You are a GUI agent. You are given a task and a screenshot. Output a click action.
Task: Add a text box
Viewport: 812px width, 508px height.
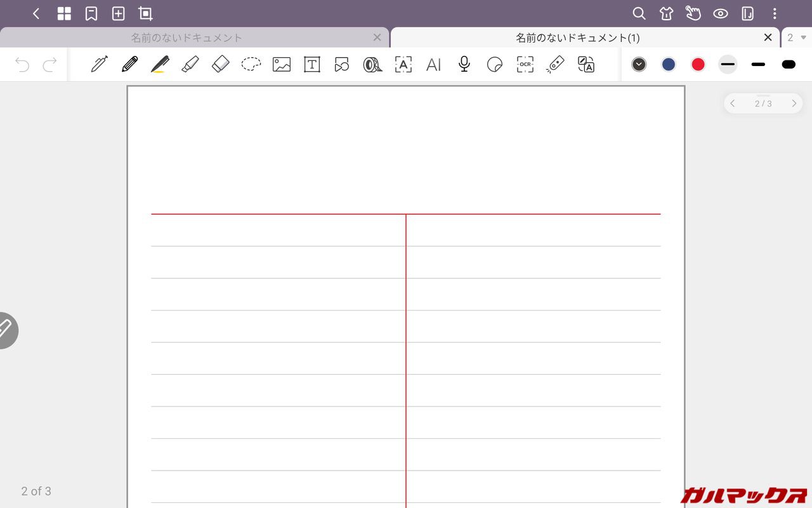[312, 64]
